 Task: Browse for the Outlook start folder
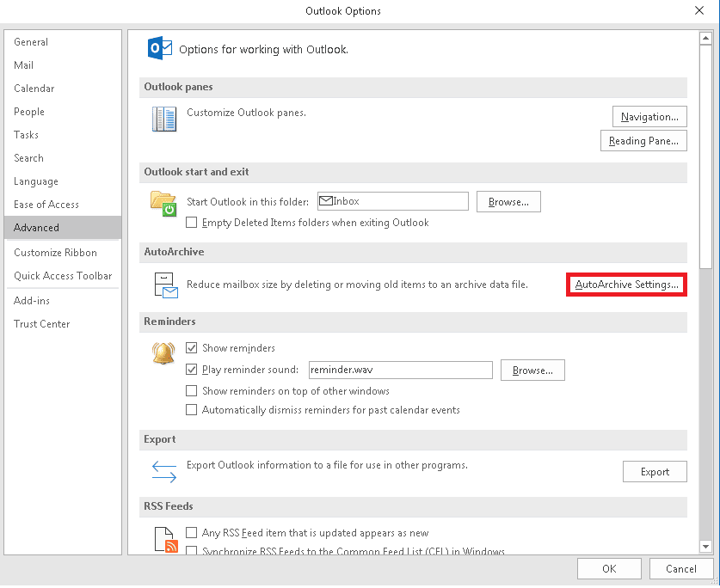pyautogui.click(x=508, y=201)
